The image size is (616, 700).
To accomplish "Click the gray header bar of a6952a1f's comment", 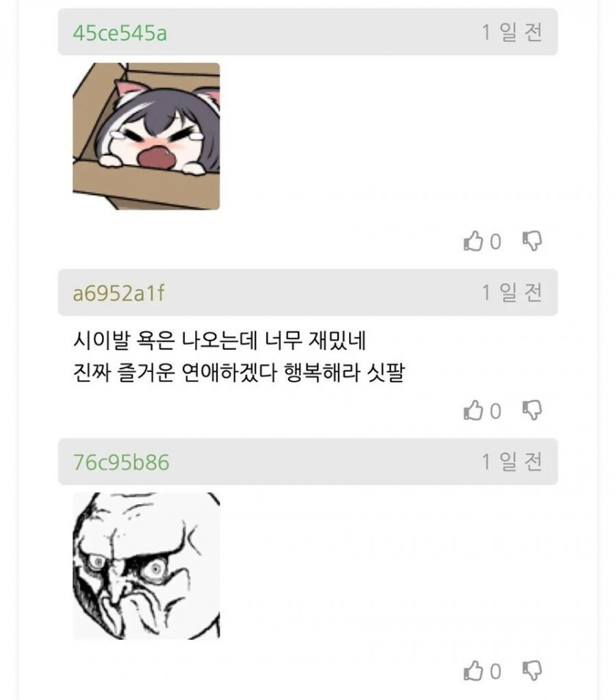I will (x=308, y=293).
